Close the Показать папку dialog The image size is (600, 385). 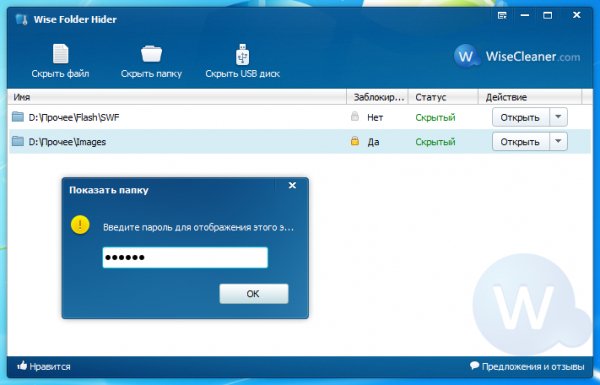(x=292, y=185)
